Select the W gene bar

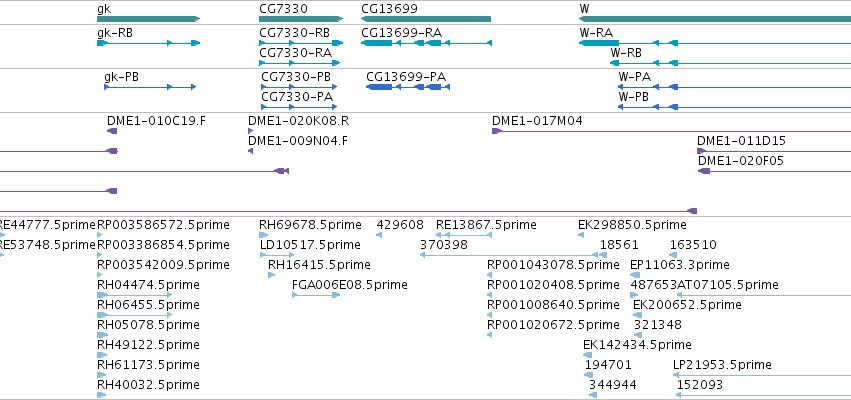715,19
